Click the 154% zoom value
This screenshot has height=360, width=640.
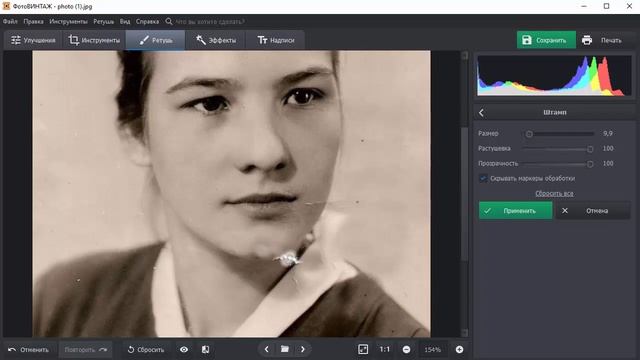[x=433, y=350]
